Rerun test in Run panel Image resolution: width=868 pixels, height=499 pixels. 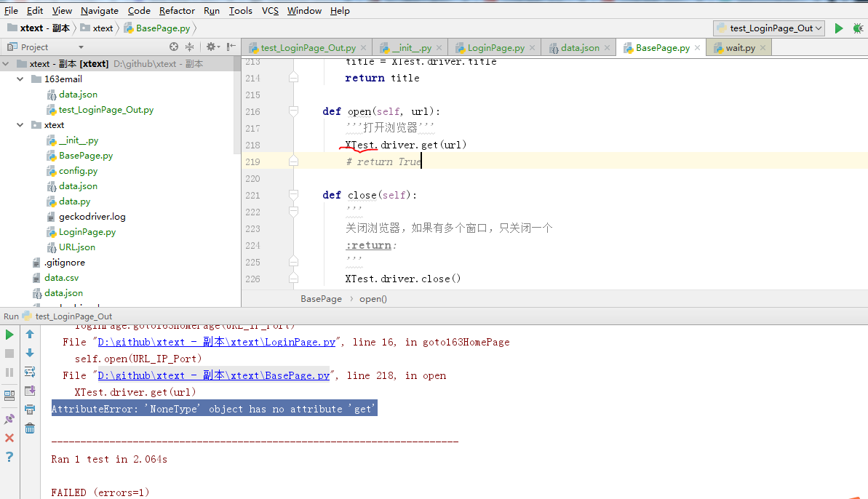click(9, 335)
